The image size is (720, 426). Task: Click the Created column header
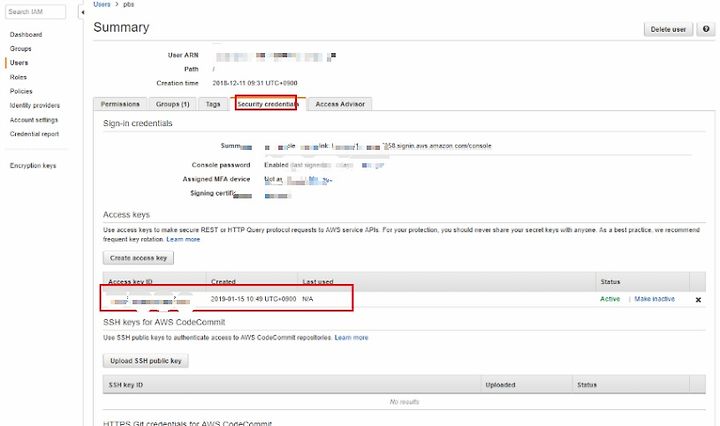(223, 282)
